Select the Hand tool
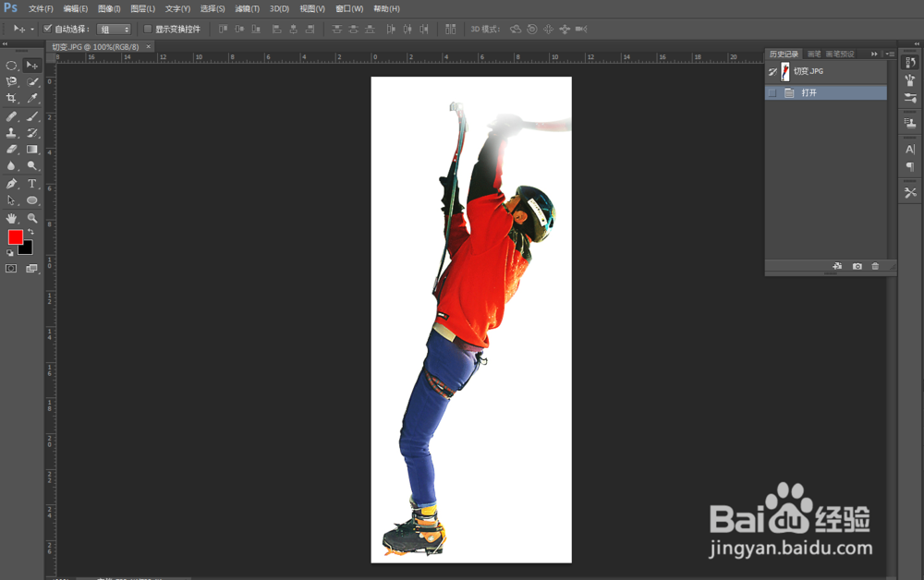The image size is (924, 580). point(11,218)
